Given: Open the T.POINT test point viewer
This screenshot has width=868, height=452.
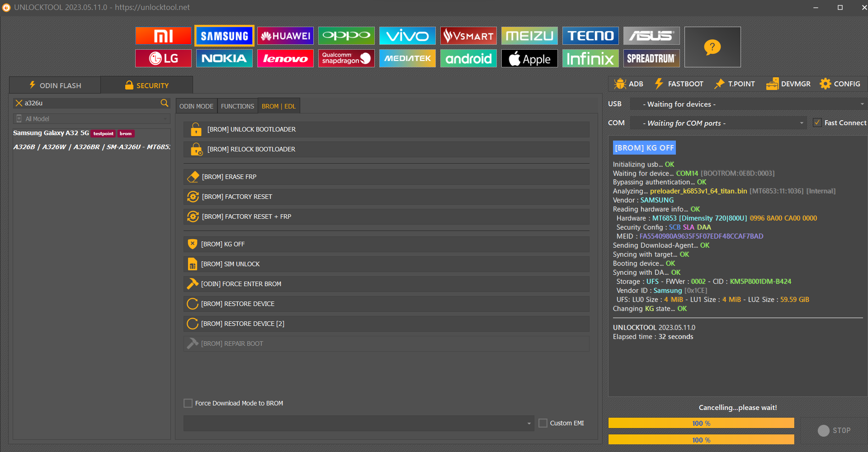Looking at the screenshot, I should point(735,84).
